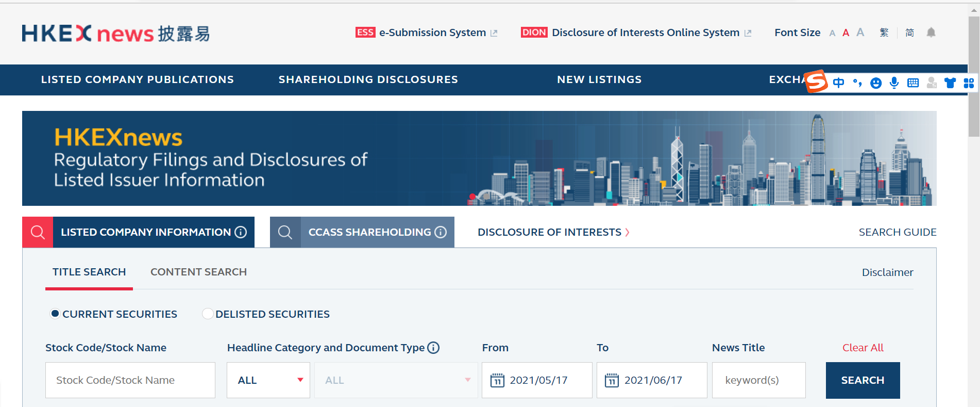980x407 pixels.
Task: Click the Sogou input method S logo
Action: [817, 82]
